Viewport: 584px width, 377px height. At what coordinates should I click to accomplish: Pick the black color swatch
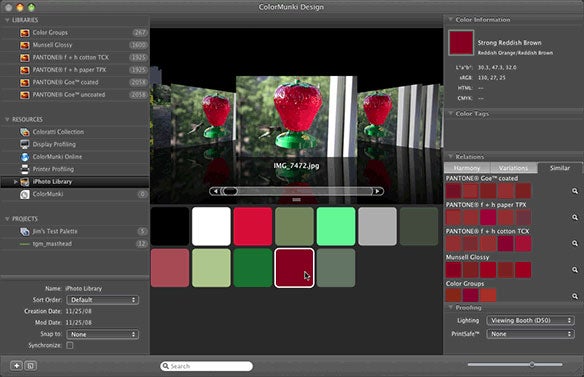click(170, 226)
